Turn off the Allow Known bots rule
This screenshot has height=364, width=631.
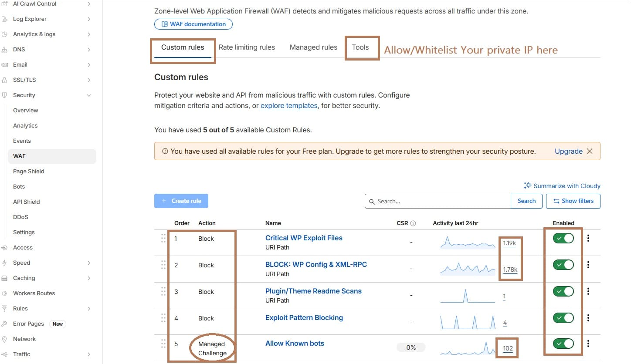(x=563, y=344)
